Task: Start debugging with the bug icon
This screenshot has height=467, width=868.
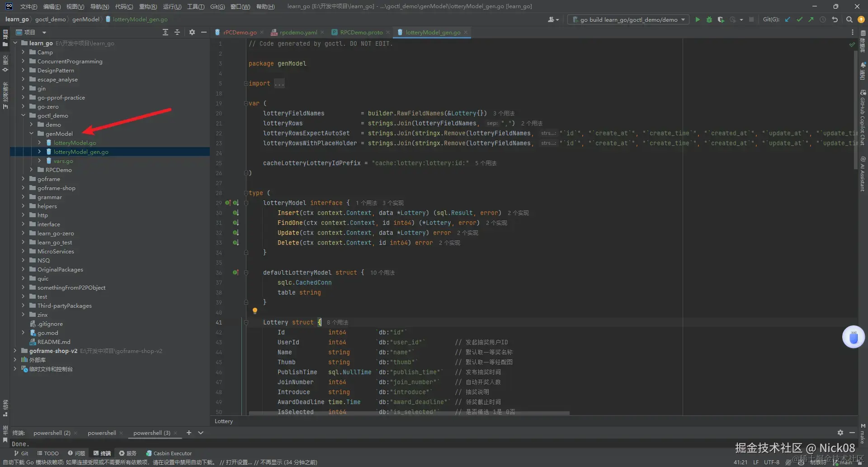Action: click(709, 19)
